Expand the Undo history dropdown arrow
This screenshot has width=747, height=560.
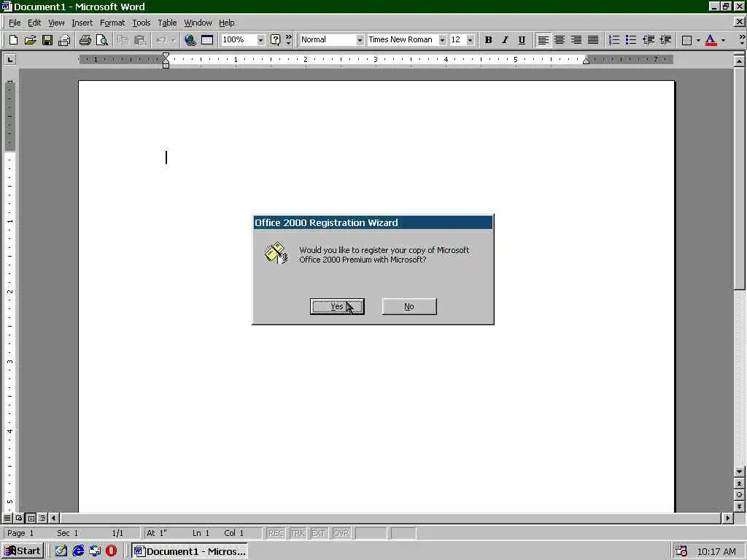coord(174,40)
